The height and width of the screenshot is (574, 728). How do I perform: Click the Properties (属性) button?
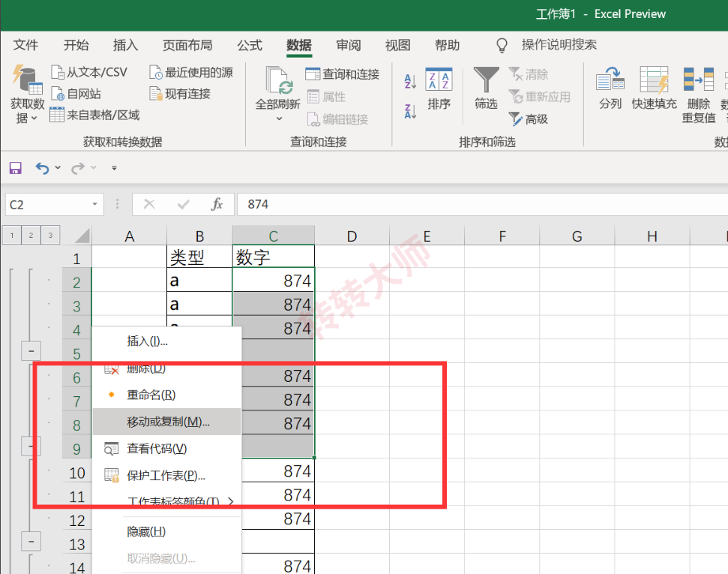pyautogui.click(x=326, y=97)
